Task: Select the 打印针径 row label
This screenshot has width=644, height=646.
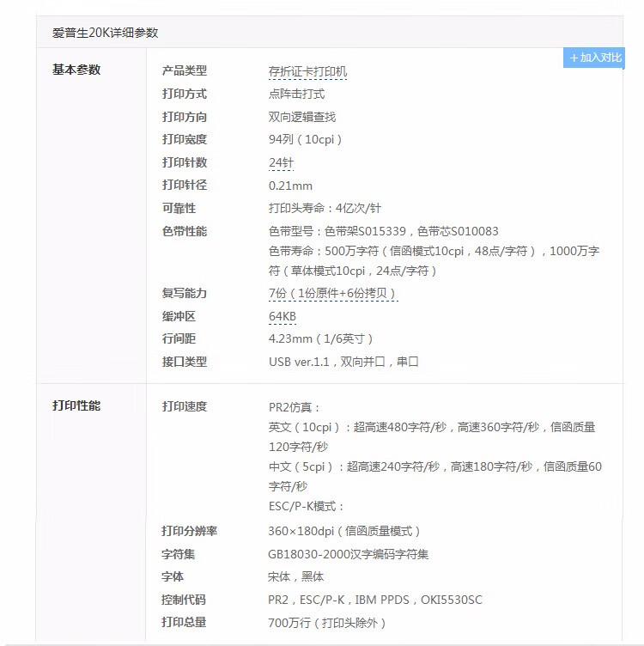Action: (184, 185)
